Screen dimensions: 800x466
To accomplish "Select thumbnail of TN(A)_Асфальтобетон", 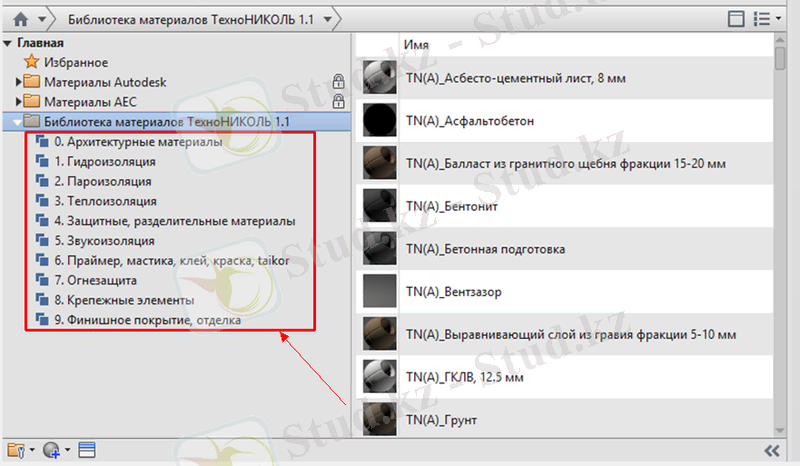I will click(379, 120).
